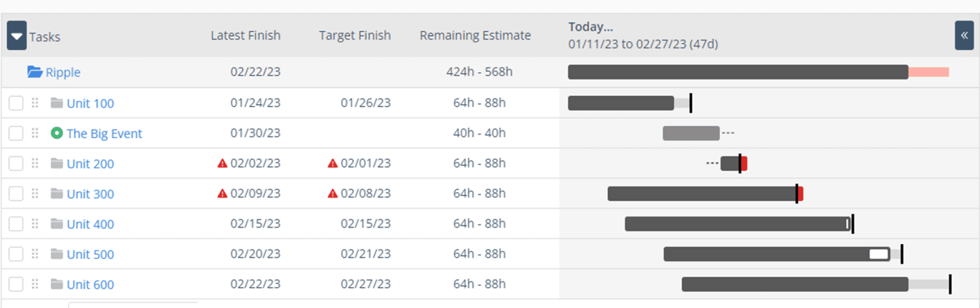Tick the checkbox for The Big Event
This screenshot has width=980, height=308.
pyautogui.click(x=16, y=133)
